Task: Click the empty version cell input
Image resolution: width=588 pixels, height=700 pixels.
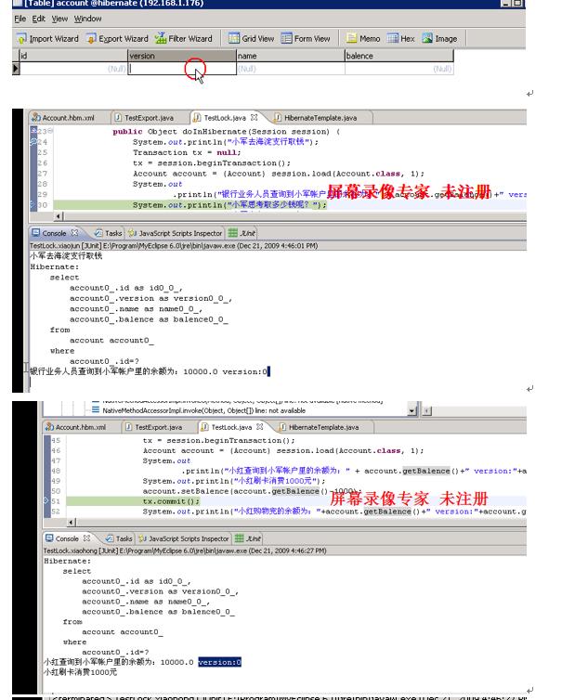Action: pyautogui.click(x=182, y=69)
